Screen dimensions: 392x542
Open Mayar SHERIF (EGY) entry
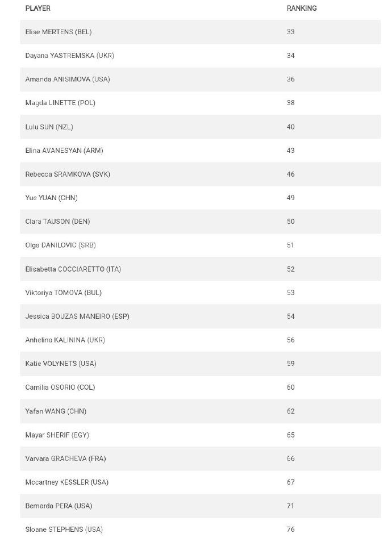57,435
